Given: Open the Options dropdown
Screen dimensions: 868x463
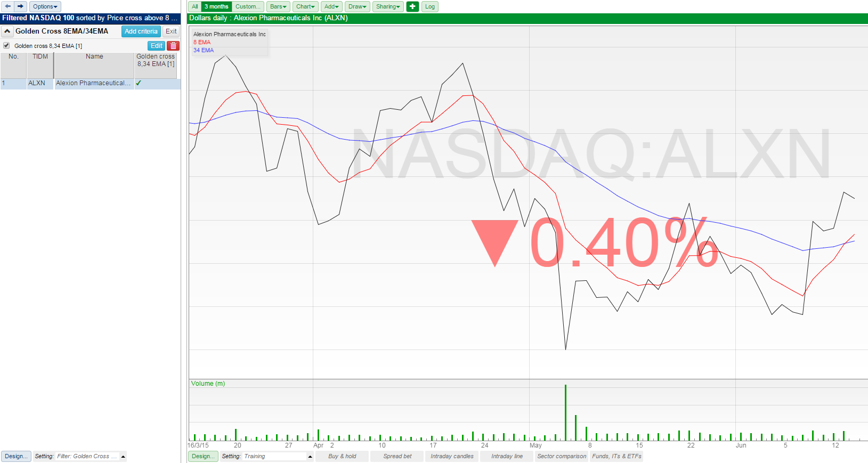Looking at the screenshot, I should click(45, 6).
